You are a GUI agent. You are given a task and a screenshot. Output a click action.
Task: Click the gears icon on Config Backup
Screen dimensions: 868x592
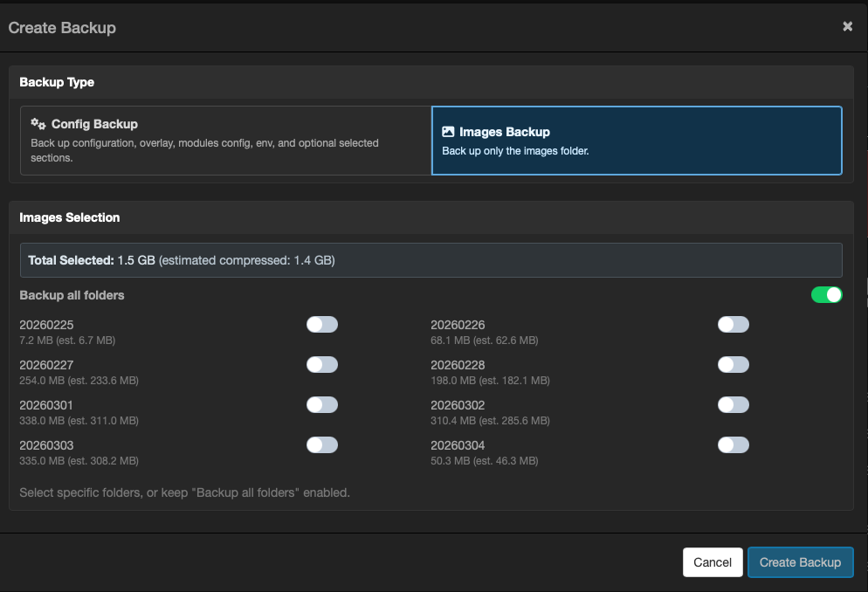pos(38,124)
